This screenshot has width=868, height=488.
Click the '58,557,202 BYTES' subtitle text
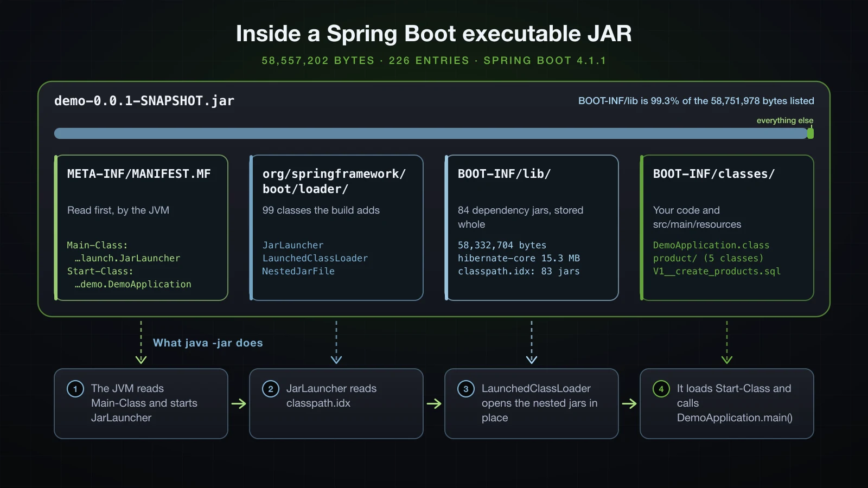tap(318, 61)
